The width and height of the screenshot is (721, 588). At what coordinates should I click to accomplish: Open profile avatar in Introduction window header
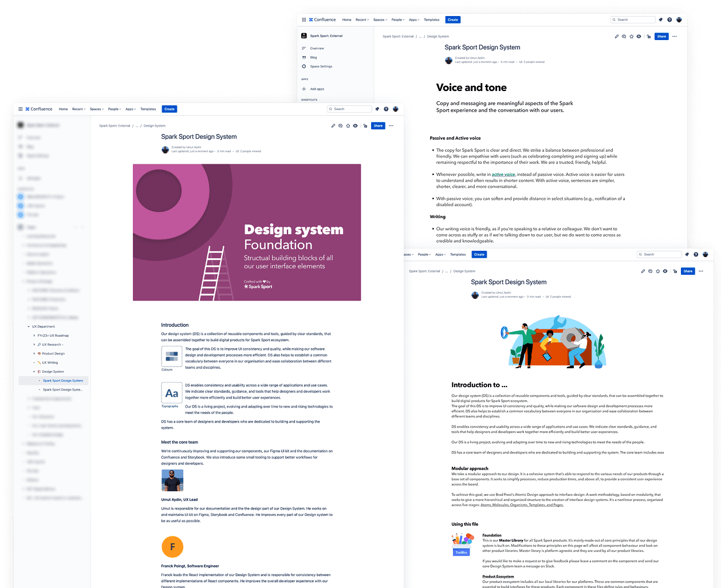click(706, 254)
